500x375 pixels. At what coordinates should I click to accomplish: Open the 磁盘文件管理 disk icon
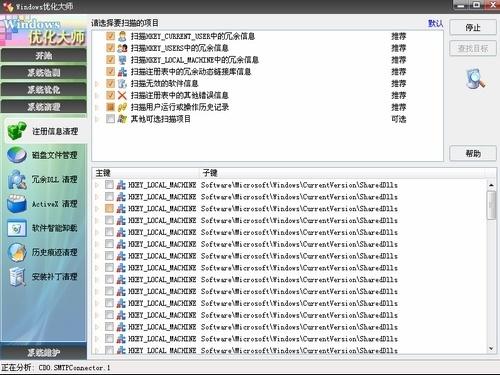tap(17, 155)
